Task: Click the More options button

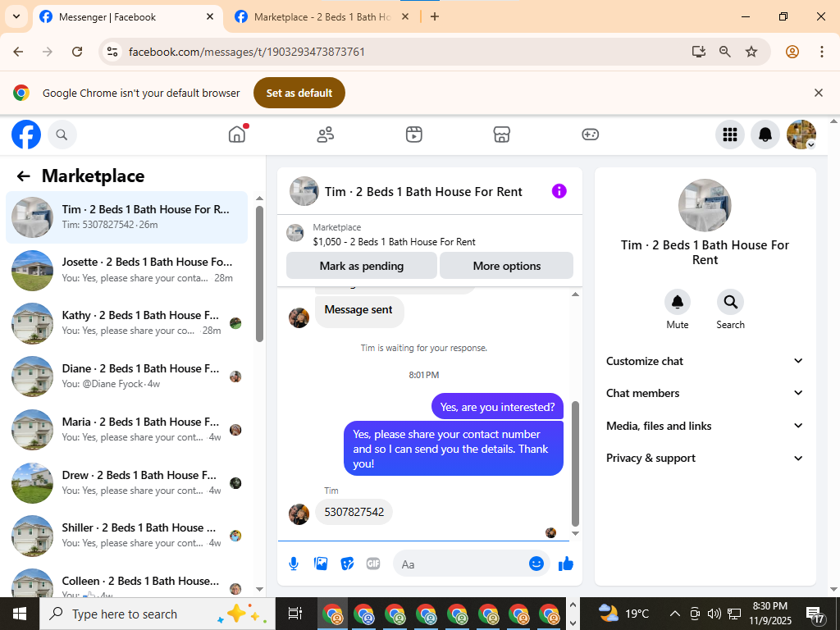Action: click(507, 266)
